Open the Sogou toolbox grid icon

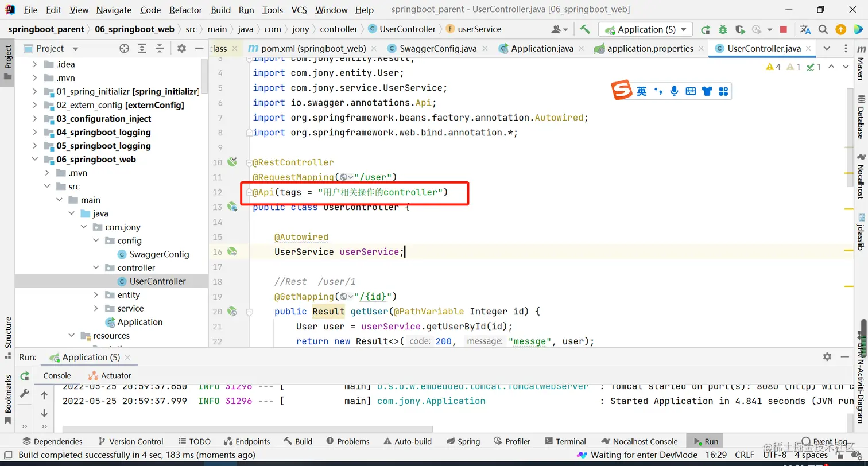click(x=723, y=91)
